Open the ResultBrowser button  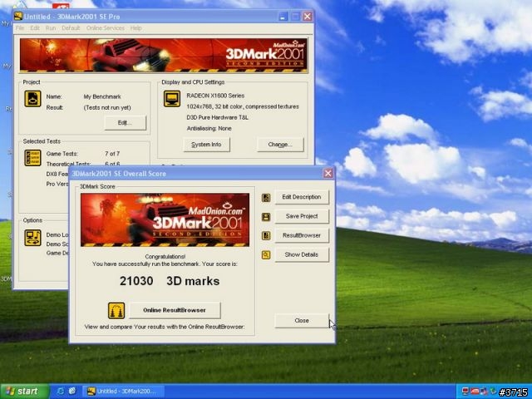tap(302, 235)
